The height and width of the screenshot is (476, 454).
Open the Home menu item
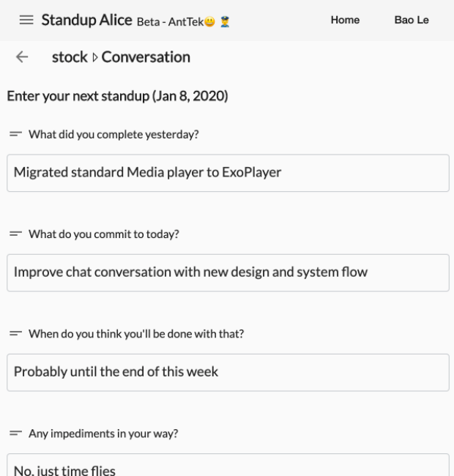345,20
